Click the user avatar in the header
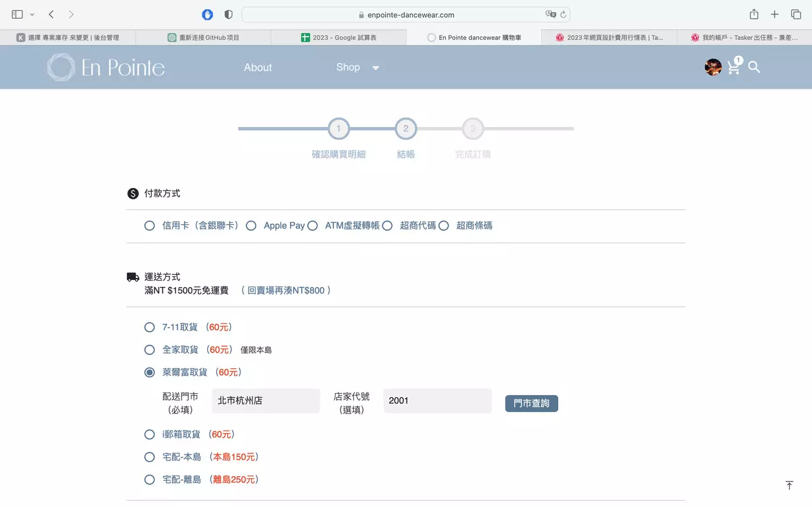The width and height of the screenshot is (812, 508). pyautogui.click(x=712, y=67)
